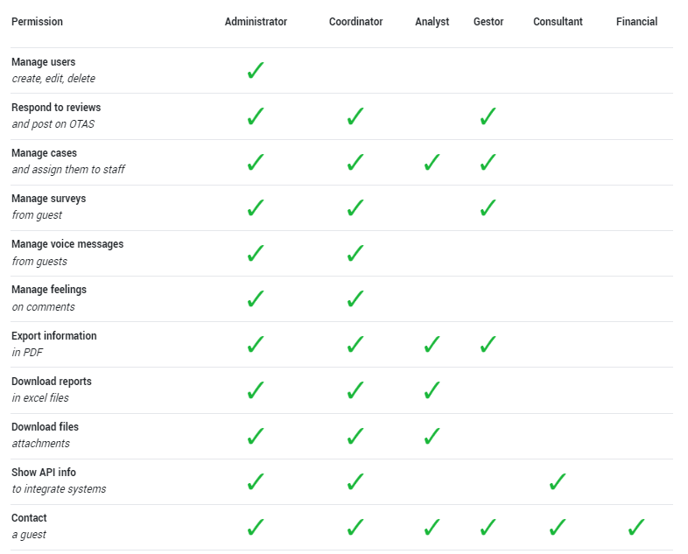Image resolution: width=688 pixels, height=554 pixels.
Task: Click Analyst checkmark for Download files
Action: tap(432, 436)
